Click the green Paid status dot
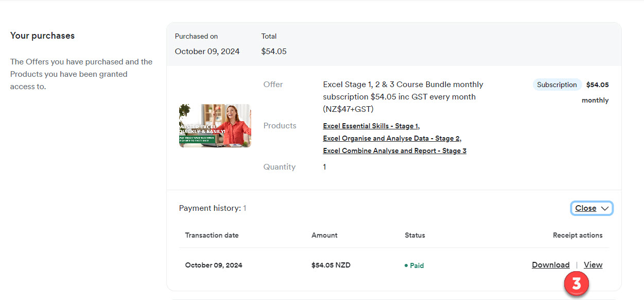Screen dimensions: 644x300 click(x=406, y=266)
